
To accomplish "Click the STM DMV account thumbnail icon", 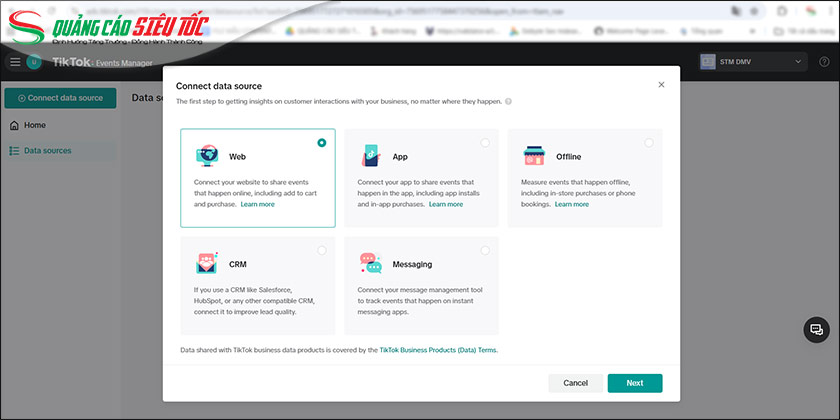I will [708, 62].
